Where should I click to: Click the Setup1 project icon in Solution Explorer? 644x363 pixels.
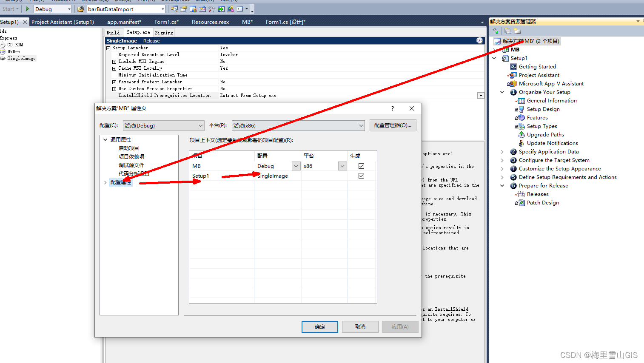(x=505, y=58)
